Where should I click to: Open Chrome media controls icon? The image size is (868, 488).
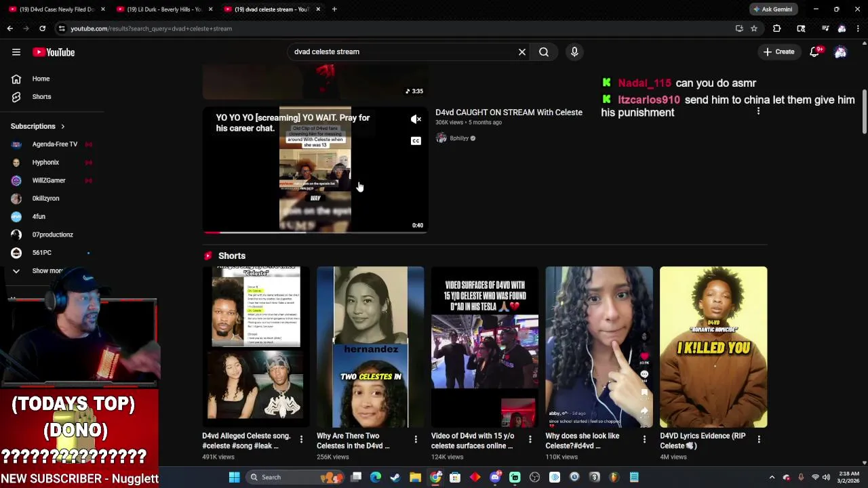coord(825,28)
